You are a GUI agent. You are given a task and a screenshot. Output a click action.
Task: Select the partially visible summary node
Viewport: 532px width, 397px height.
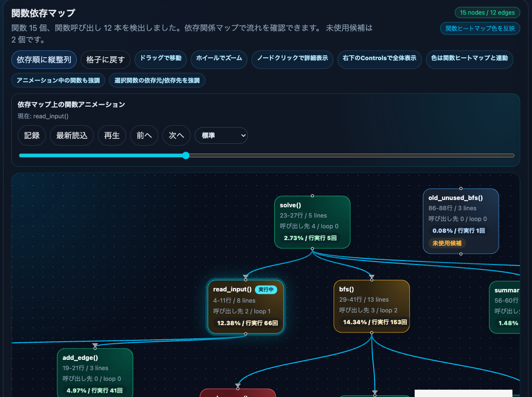click(x=505, y=307)
